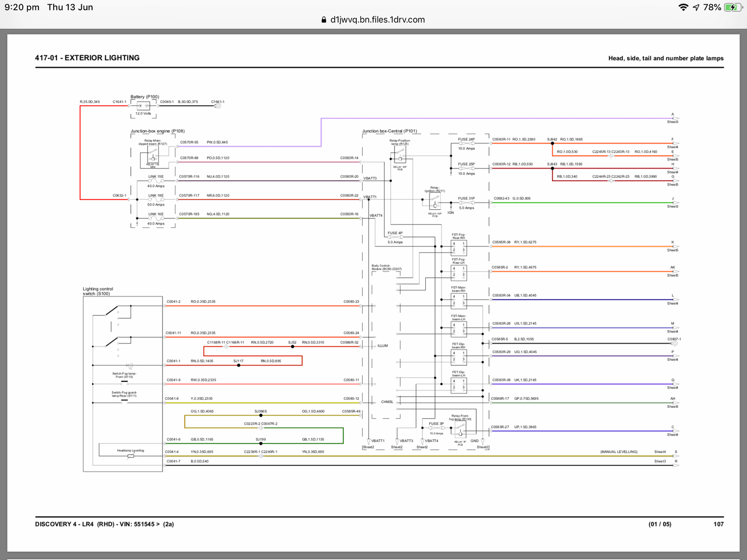Click the FUSE 3P label

click(437, 424)
